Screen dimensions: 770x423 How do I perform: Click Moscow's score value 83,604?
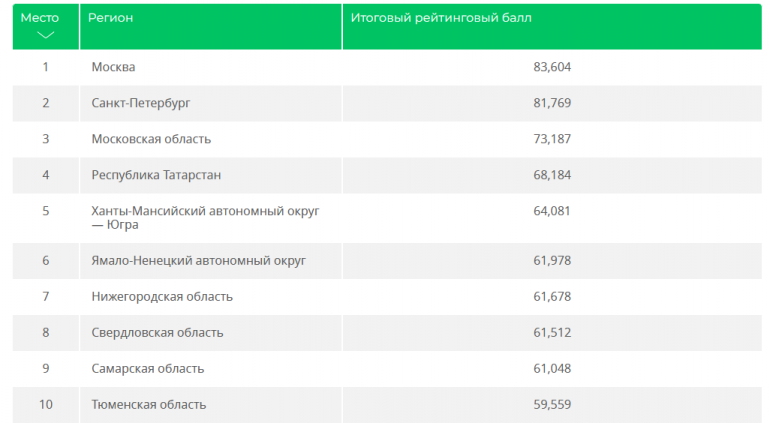(552, 67)
